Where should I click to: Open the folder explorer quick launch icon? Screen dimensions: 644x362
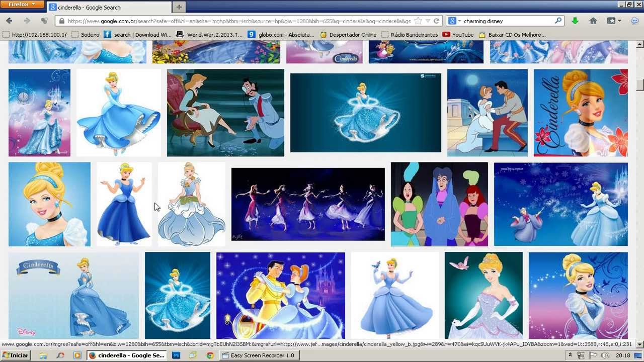43,355
